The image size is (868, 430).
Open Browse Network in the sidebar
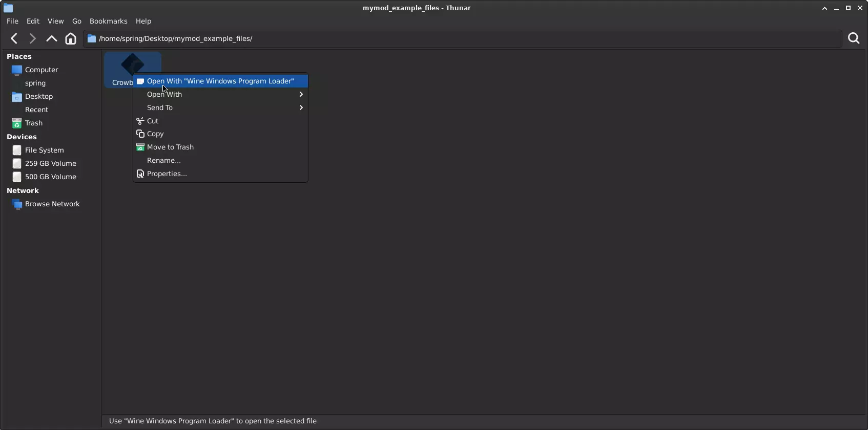pos(51,204)
